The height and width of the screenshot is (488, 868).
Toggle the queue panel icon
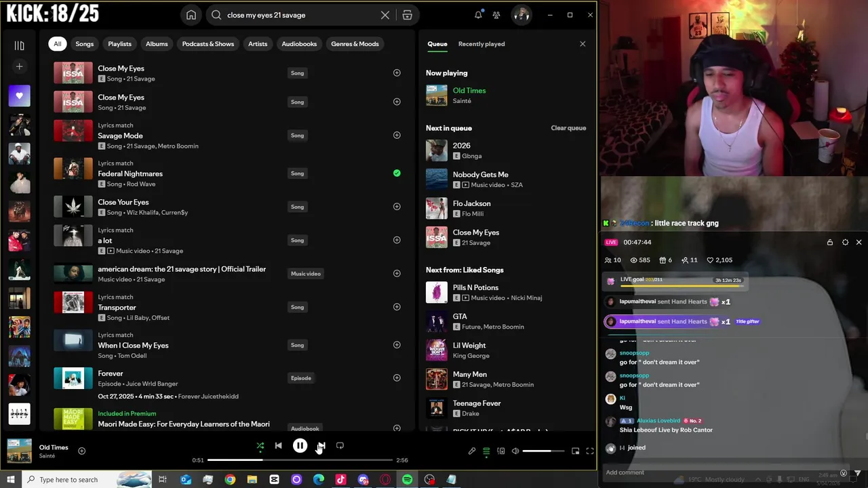click(486, 451)
